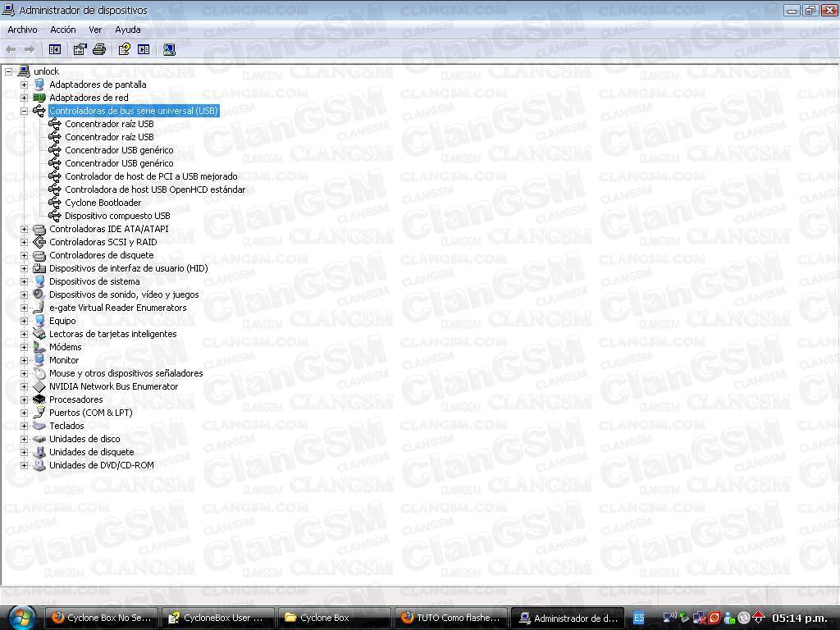Switch to CycloneBox User taskbar window

point(217,618)
